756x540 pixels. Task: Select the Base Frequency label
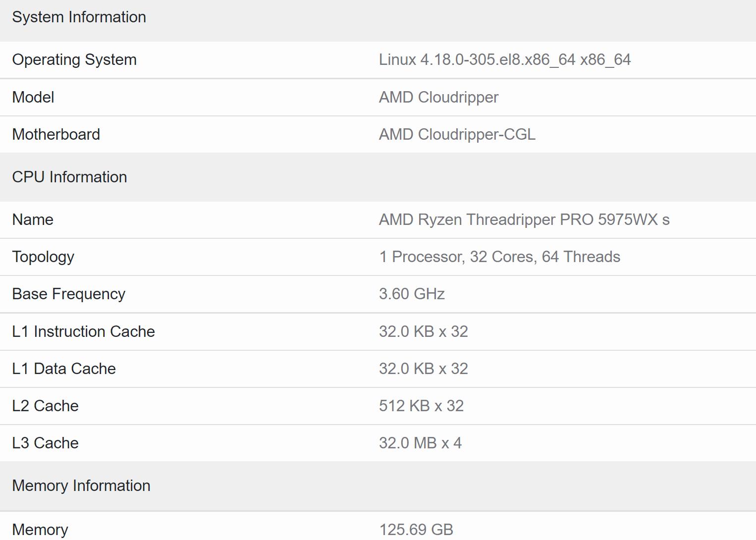69,294
